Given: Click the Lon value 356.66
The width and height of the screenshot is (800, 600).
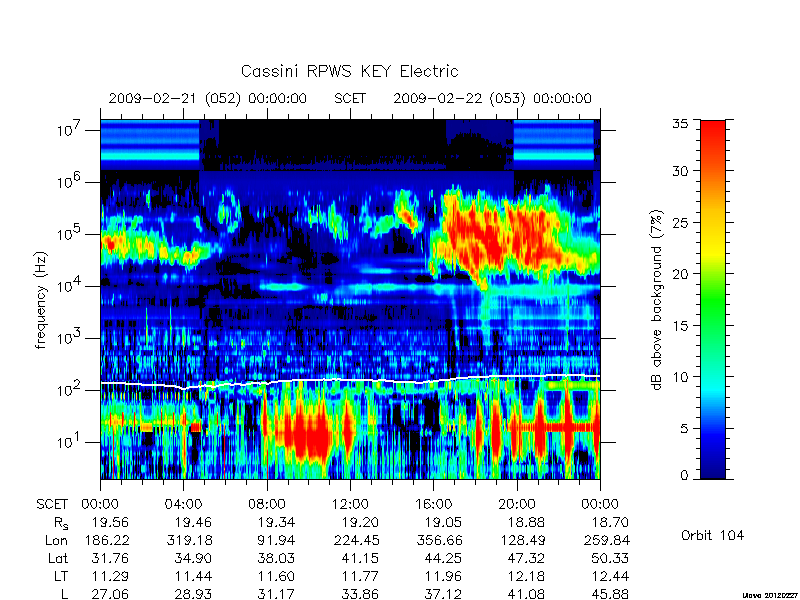Looking at the screenshot, I should point(439,540).
